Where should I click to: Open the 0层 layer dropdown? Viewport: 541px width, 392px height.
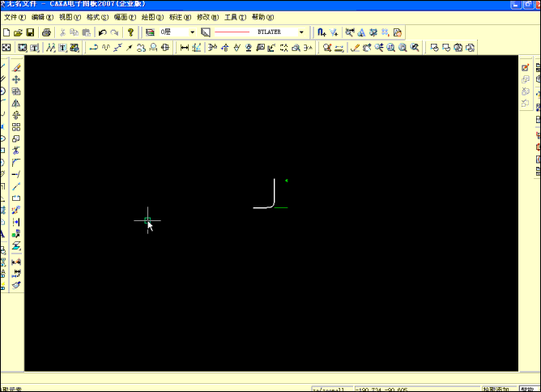192,32
